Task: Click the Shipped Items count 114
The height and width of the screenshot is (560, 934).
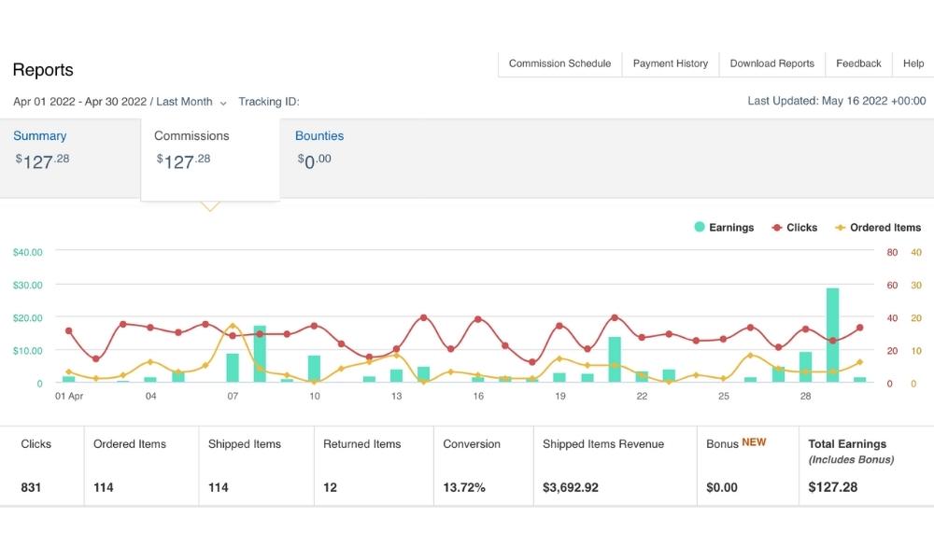Action: click(218, 487)
